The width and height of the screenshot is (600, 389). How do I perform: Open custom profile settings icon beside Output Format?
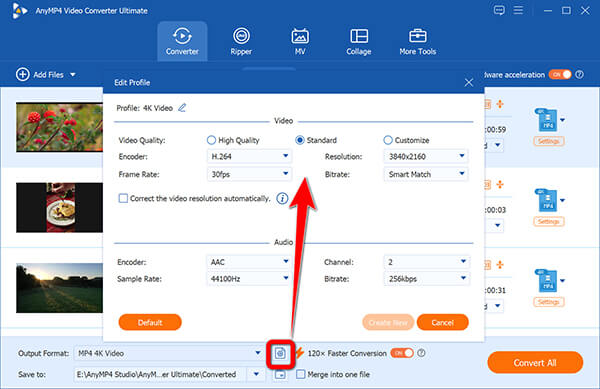(x=280, y=353)
